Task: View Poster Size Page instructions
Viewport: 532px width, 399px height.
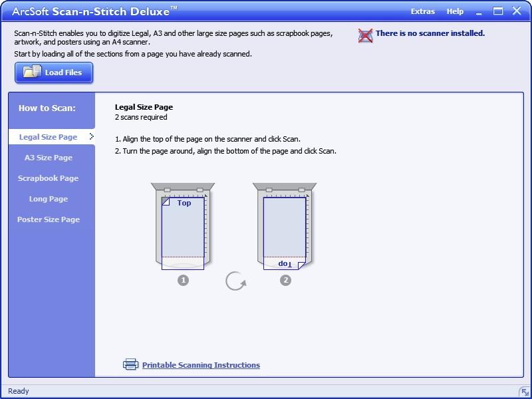Action: pyautogui.click(x=49, y=219)
